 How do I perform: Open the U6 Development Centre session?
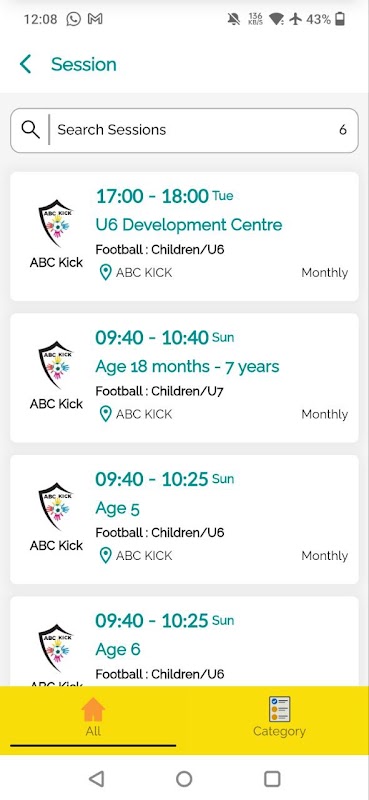coord(184,236)
